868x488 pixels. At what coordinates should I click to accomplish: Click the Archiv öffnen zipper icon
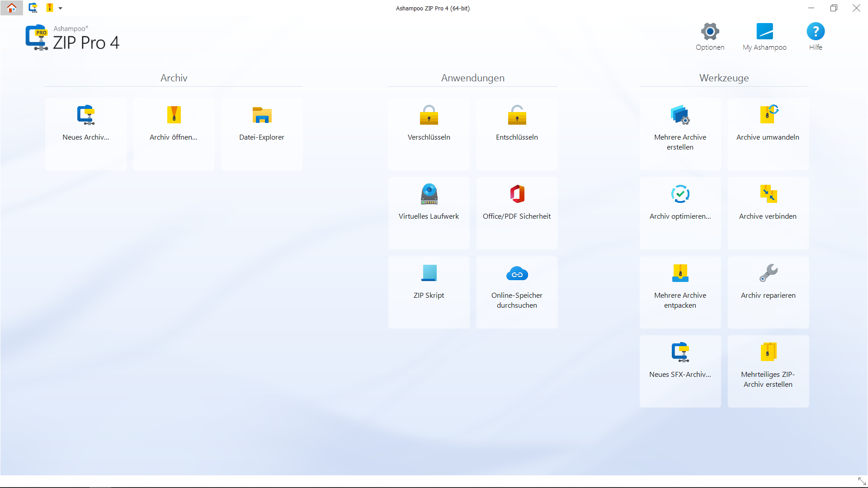[x=174, y=115]
